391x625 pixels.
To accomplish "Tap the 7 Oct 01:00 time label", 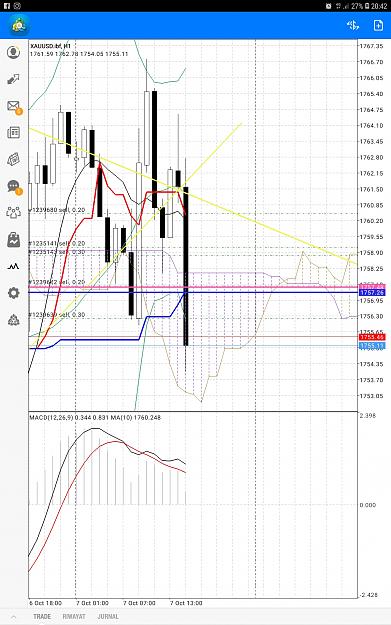I will (x=92, y=603).
